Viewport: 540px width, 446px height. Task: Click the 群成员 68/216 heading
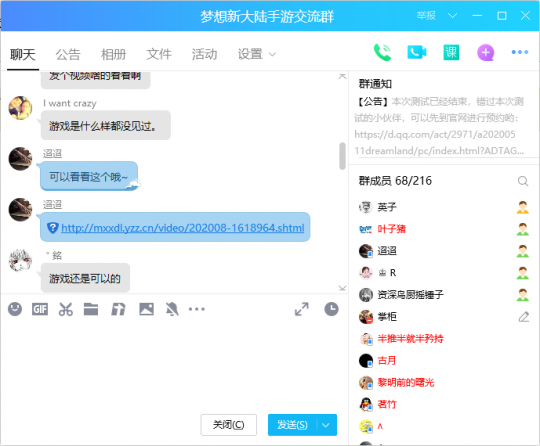tap(395, 181)
